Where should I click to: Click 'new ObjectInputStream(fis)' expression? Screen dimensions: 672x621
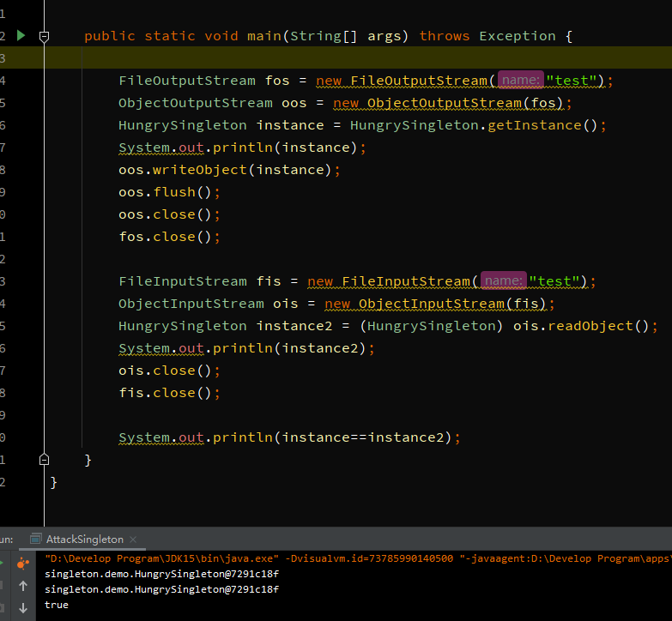pos(435,304)
